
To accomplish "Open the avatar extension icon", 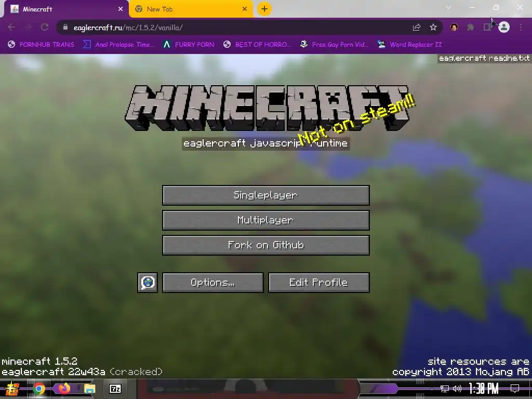I will [x=454, y=27].
